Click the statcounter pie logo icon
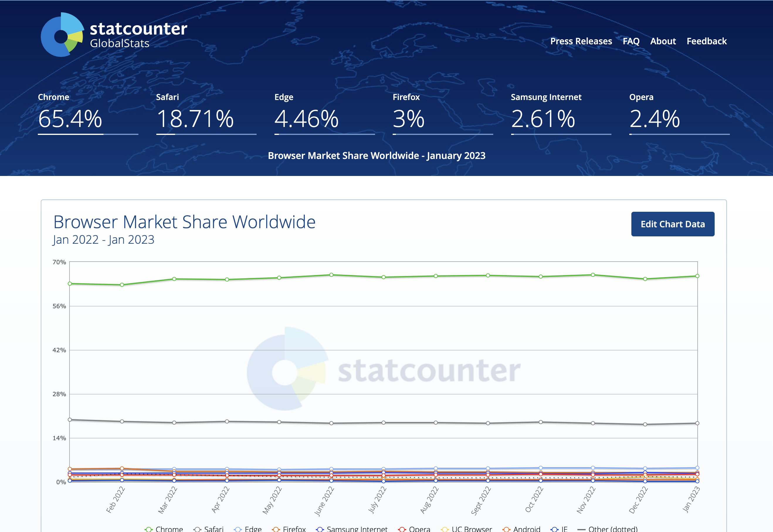773x532 pixels. click(62, 35)
